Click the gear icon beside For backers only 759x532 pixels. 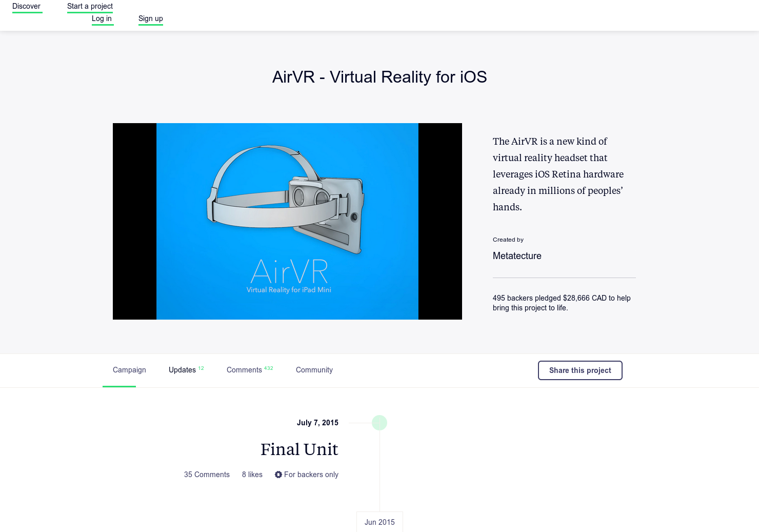tap(278, 475)
